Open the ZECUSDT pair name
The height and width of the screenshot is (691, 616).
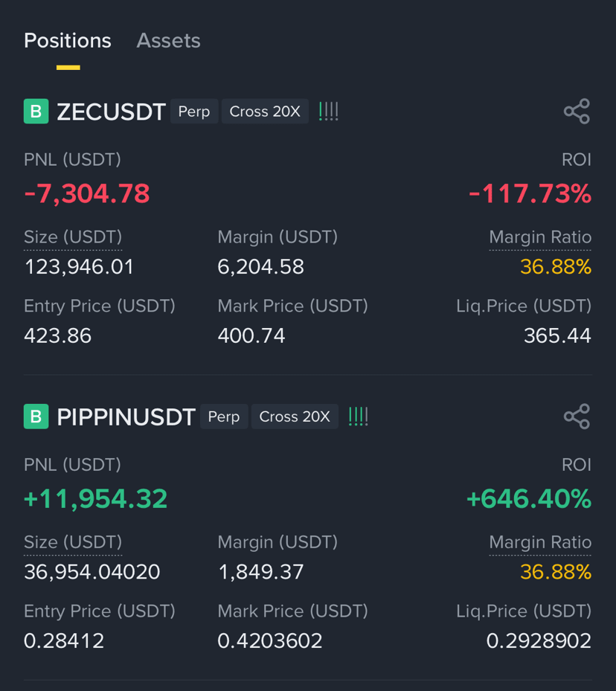coord(111,112)
